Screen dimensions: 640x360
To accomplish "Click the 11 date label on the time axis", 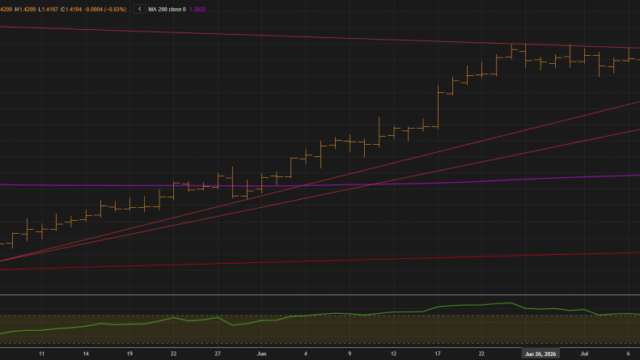I will pos(42,354).
